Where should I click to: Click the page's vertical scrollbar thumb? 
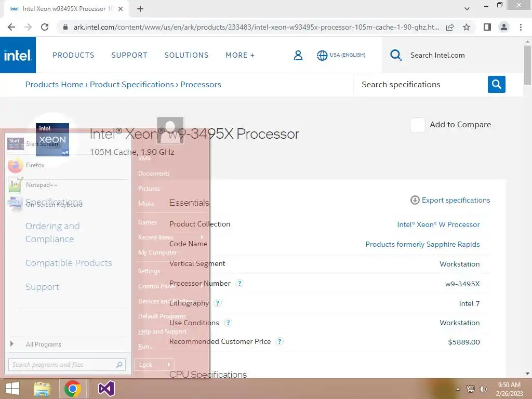click(527, 65)
